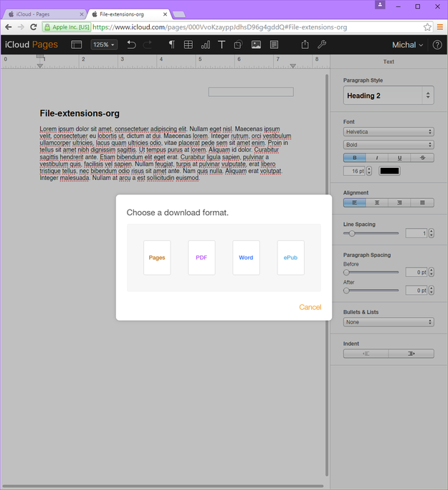This screenshot has height=490, width=448.
Task: Open the paragraph style pilcrow tool
Action: (171, 44)
